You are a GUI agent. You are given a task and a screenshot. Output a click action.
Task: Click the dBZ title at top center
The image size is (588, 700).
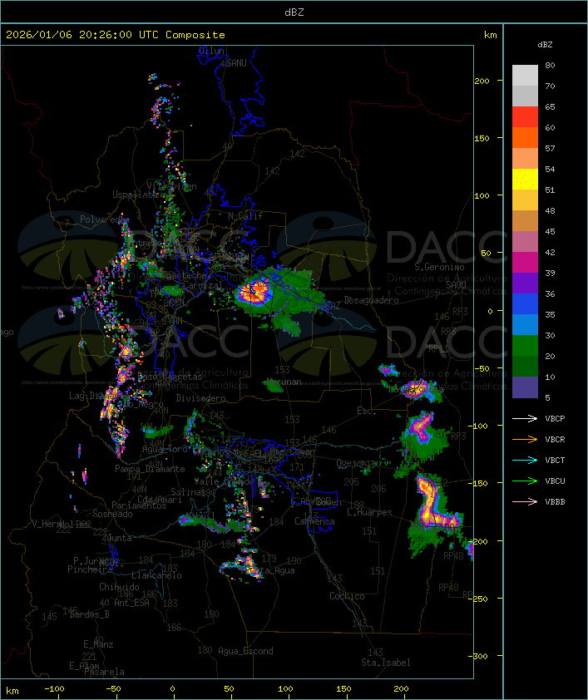click(294, 12)
